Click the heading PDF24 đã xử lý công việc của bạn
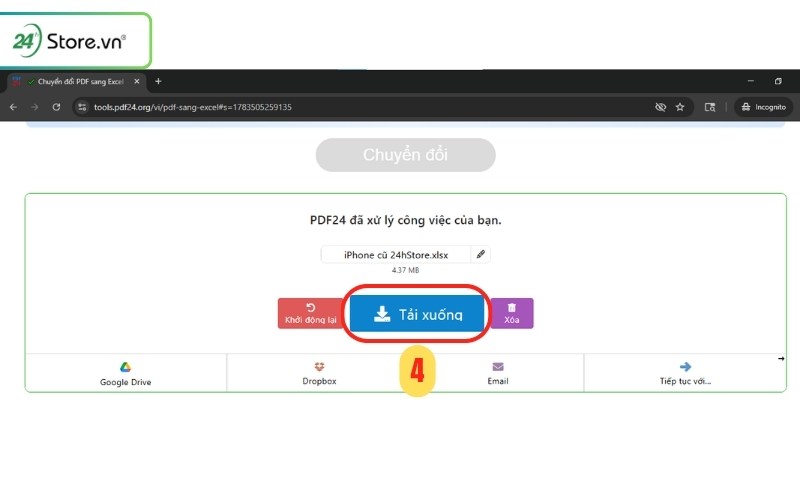The height and width of the screenshot is (500, 800). 406,220
